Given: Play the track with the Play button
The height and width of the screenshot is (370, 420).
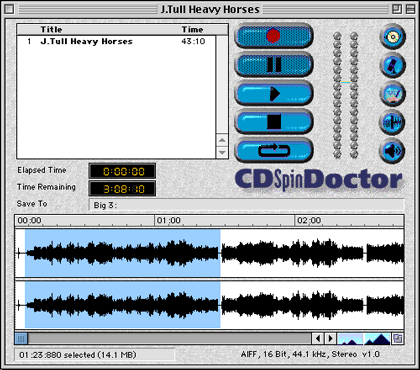Looking at the screenshot, I should click(x=273, y=93).
